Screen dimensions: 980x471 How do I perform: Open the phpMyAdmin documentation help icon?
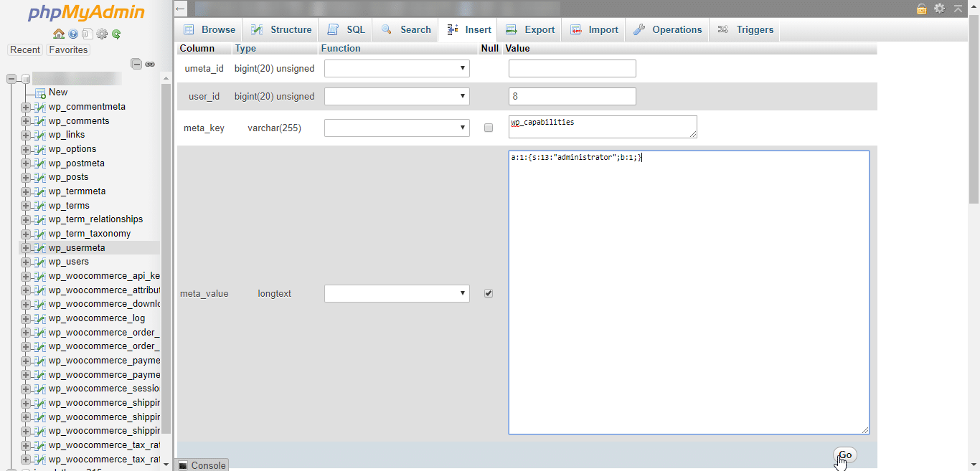tap(74, 34)
